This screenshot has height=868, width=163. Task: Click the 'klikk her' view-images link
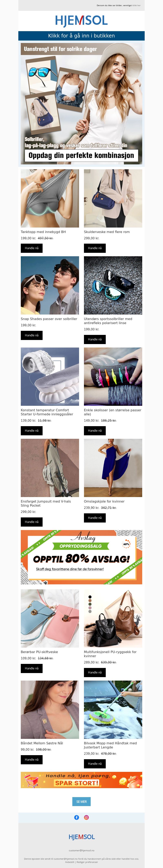136,5
